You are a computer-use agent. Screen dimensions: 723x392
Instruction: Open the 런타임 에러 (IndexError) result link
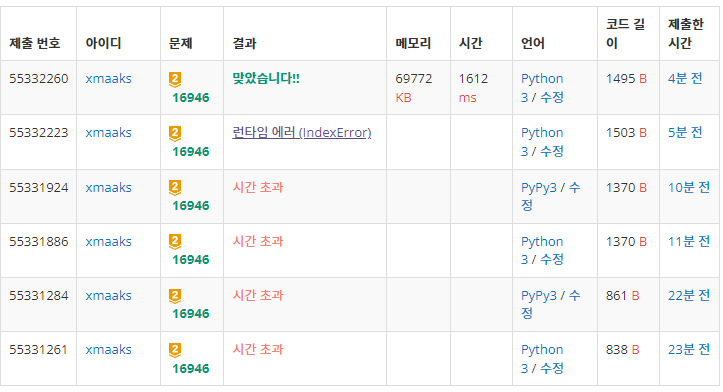pyautogui.click(x=302, y=133)
